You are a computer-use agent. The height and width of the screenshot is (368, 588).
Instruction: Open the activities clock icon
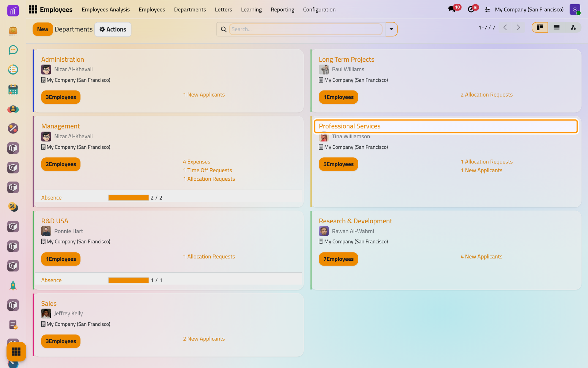pos(471,10)
